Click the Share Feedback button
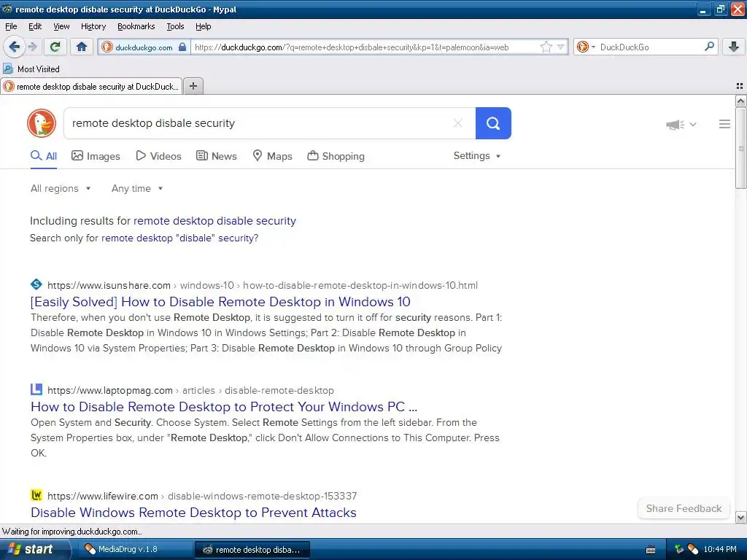 click(684, 508)
